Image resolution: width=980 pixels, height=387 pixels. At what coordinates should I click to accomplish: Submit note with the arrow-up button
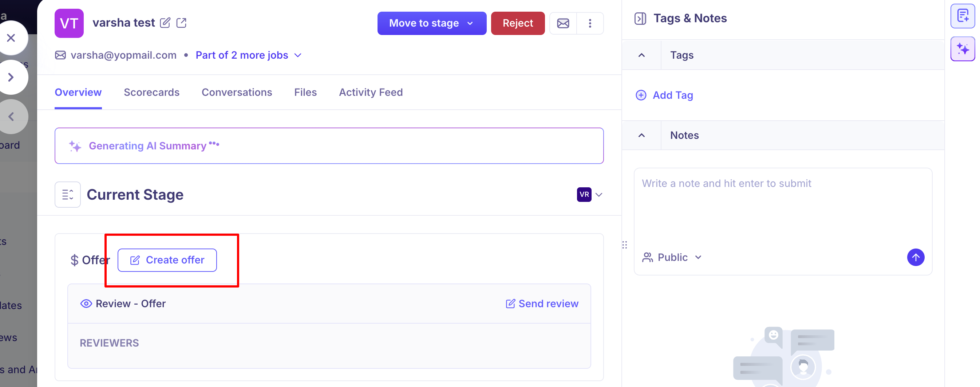[915, 257]
